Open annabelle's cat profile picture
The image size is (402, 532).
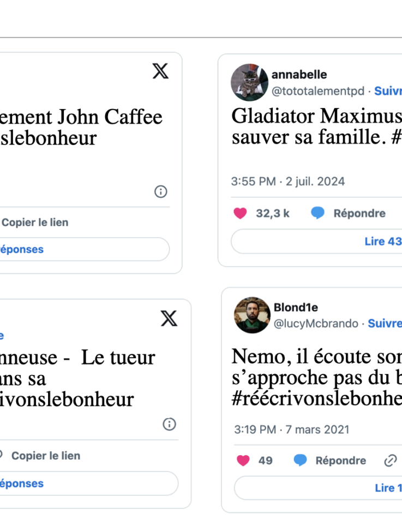(x=249, y=82)
